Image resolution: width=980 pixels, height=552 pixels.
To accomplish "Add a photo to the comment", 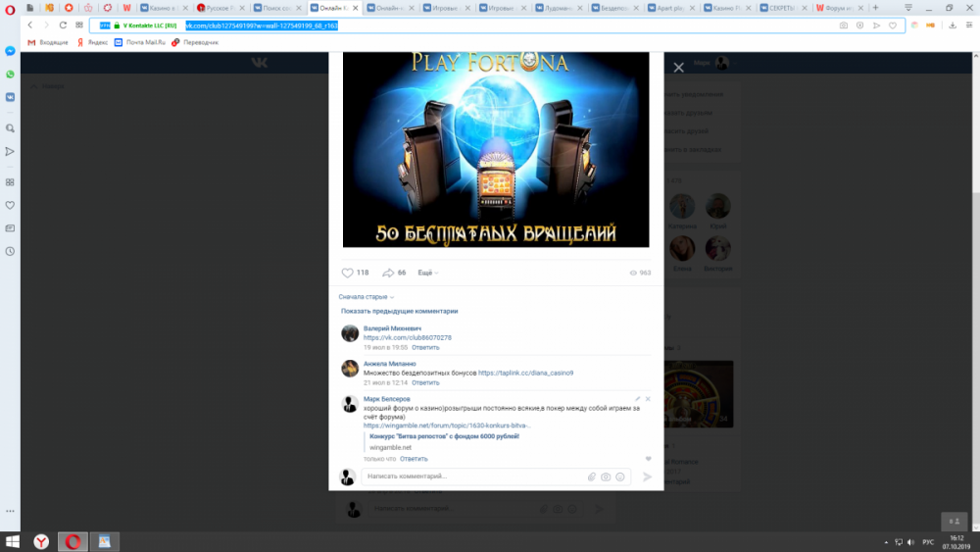I will pyautogui.click(x=606, y=477).
